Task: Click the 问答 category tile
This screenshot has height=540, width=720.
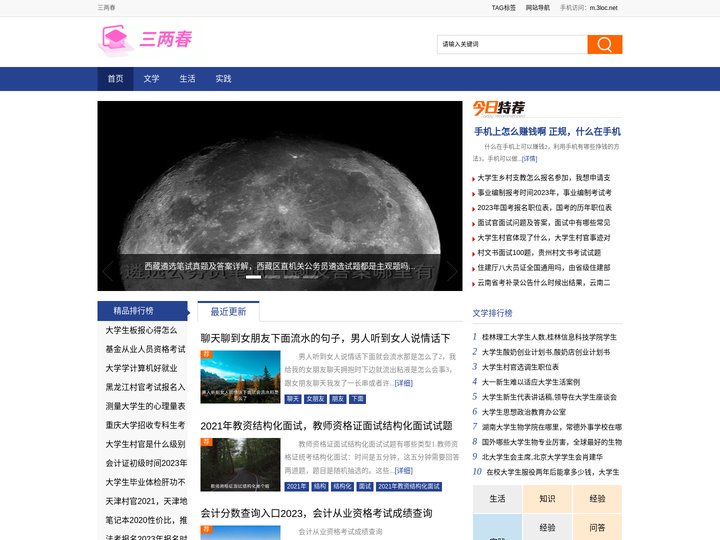Action: point(597,528)
